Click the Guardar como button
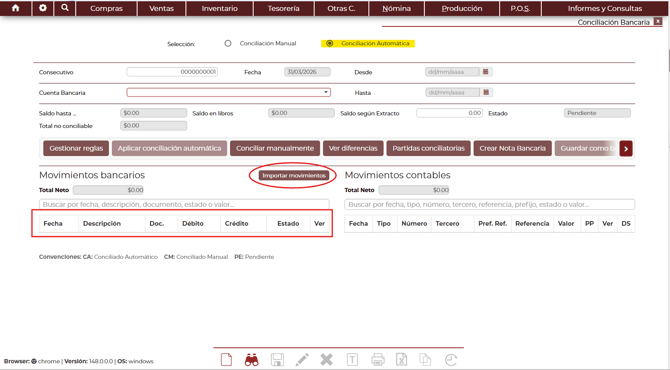This screenshot has height=370, width=670. click(587, 148)
